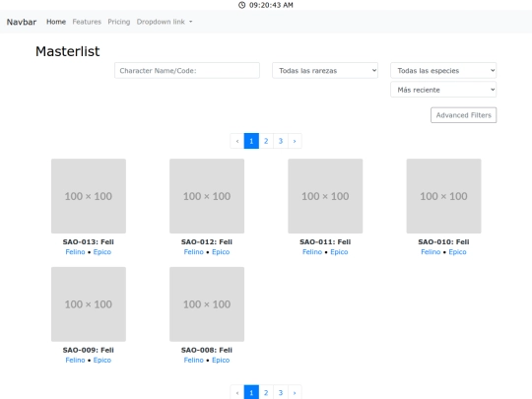Viewport: 532px width, 399px height.
Task: Open the SAO-012 character thumbnail
Action: (x=207, y=196)
